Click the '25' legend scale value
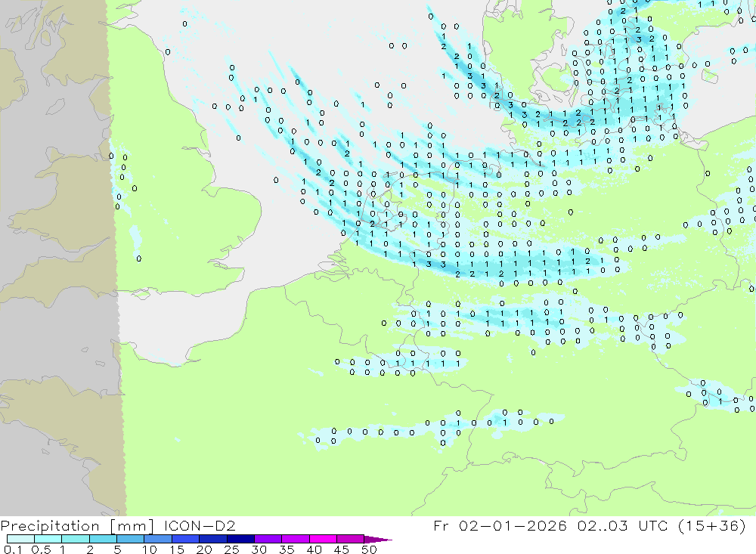756x554 pixels. (231, 549)
